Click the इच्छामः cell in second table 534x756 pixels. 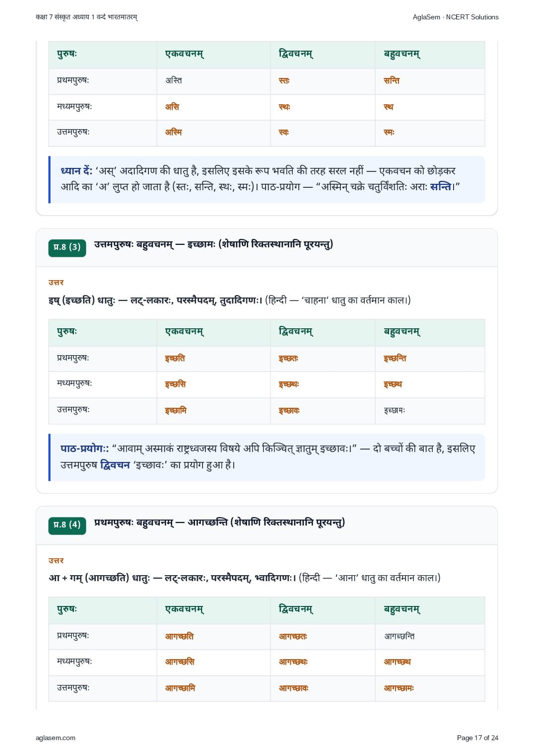point(430,411)
